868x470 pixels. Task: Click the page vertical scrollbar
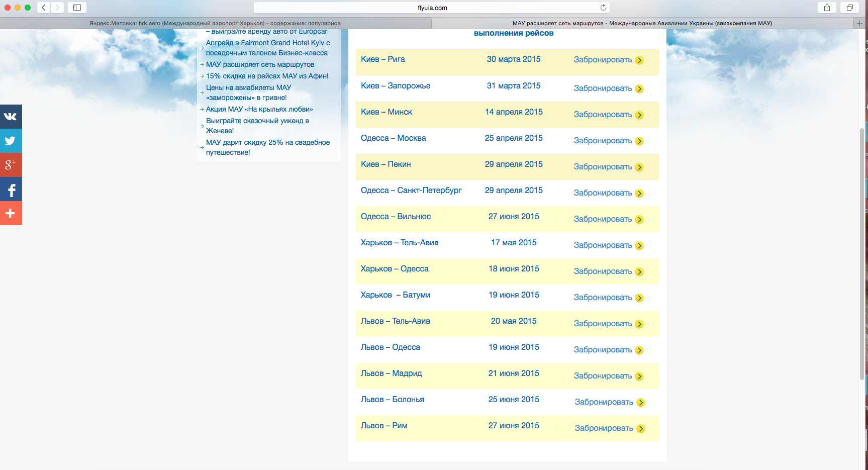click(862, 251)
